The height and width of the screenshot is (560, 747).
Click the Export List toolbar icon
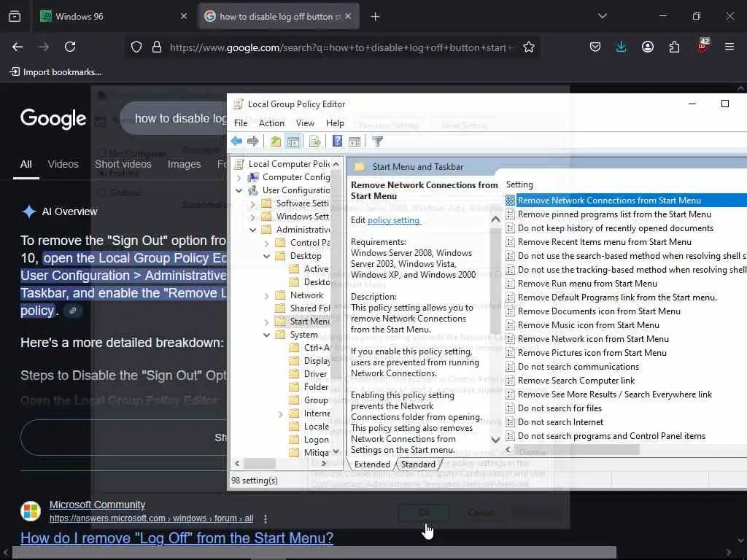point(314,141)
